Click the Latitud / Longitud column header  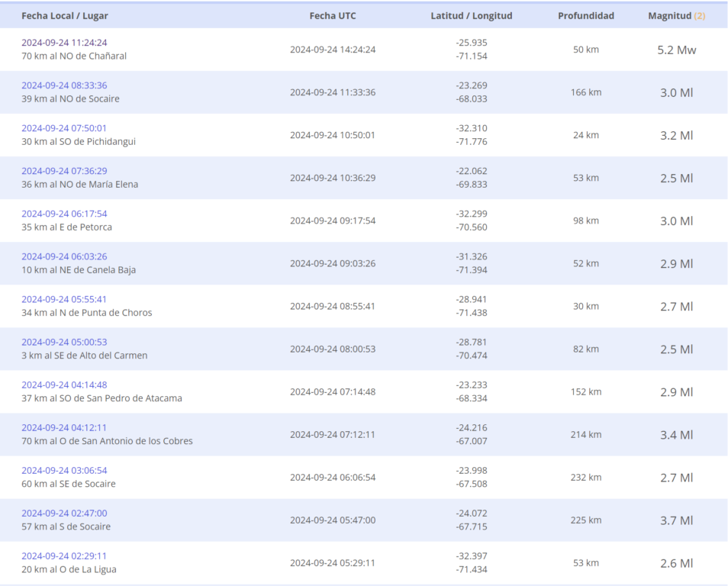(x=471, y=16)
